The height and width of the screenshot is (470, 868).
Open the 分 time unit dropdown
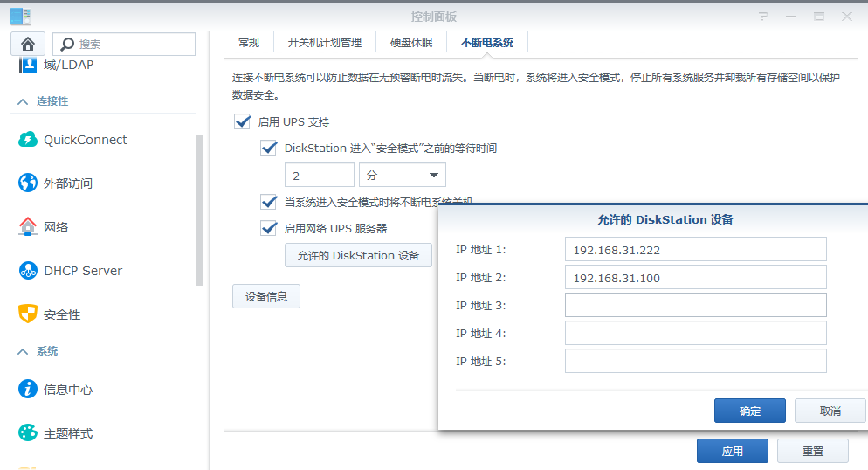point(403,175)
